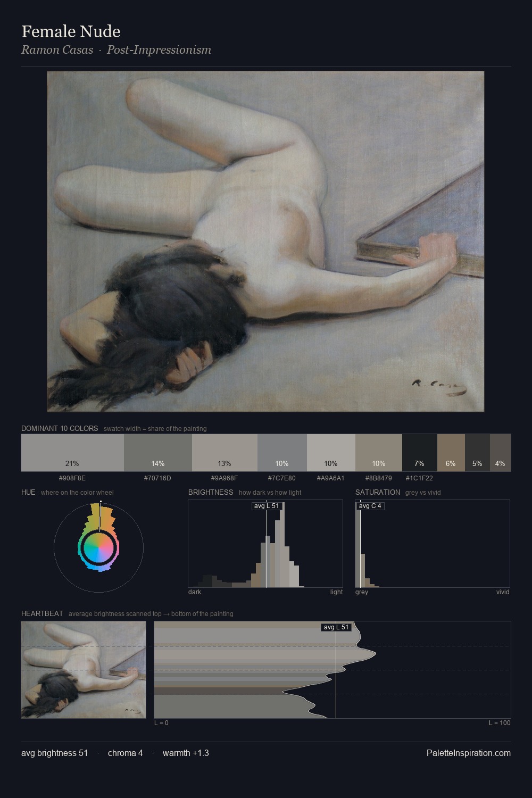Click the HEARTBEAT section heading
The width and height of the screenshot is (532, 798).
tap(42, 613)
